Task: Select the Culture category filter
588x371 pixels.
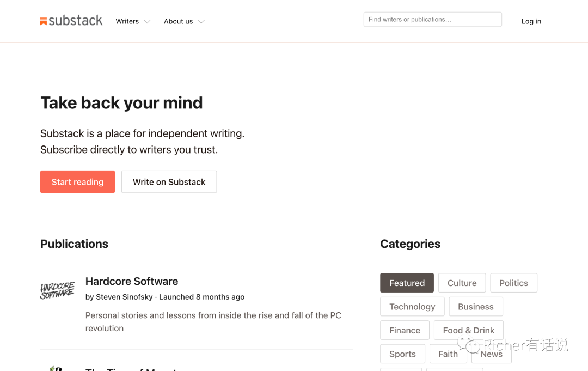Action: 462,283
